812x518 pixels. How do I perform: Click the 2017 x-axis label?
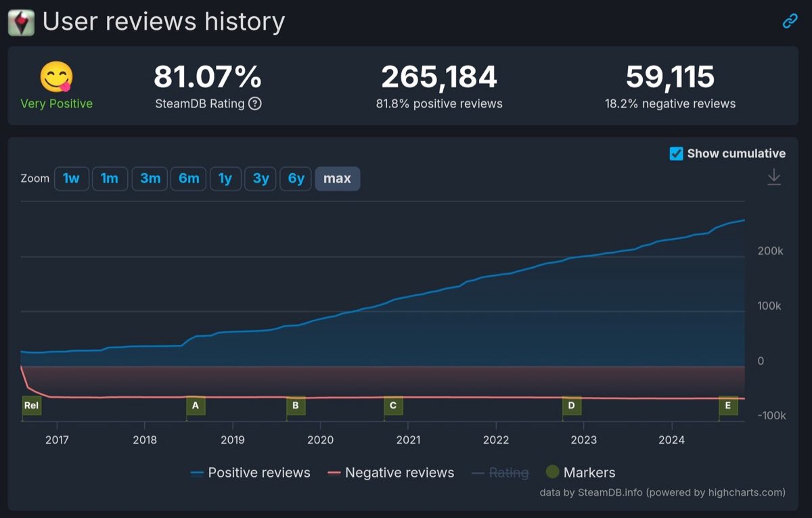pos(57,440)
